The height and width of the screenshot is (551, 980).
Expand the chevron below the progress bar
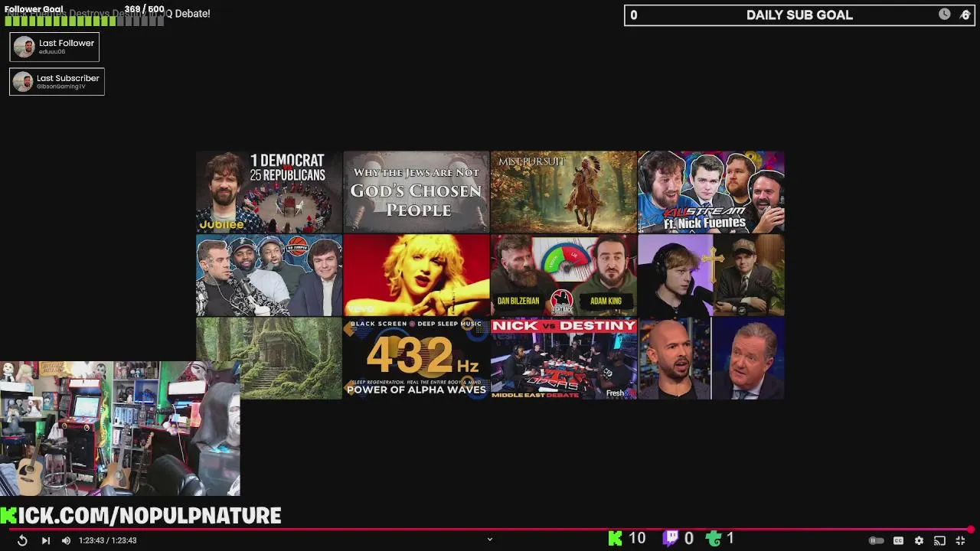490,540
